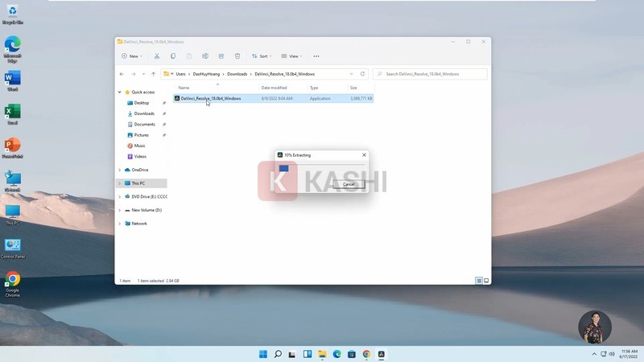
Task: Click the Share icon in Explorer toolbar
Action: coord(221,56)
